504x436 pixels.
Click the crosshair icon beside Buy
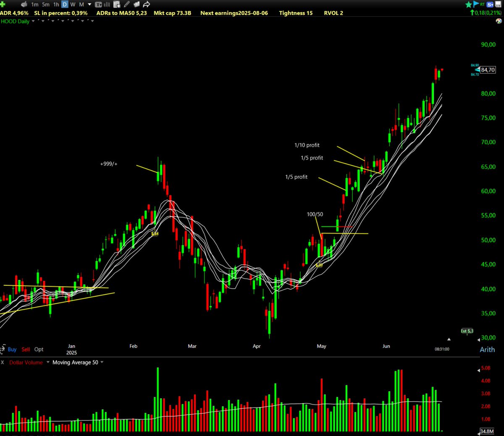pyautogui.click(x=3, y=349)
